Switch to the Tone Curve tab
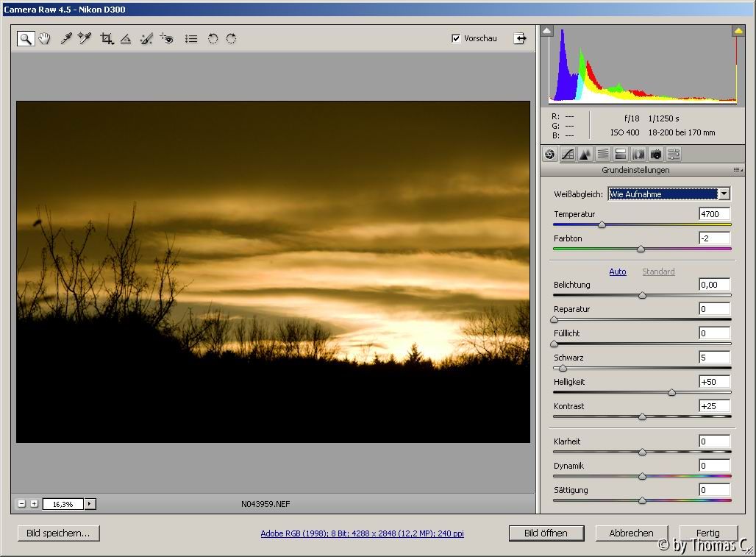The image size is (756, 557). click(x=568, y=155)
